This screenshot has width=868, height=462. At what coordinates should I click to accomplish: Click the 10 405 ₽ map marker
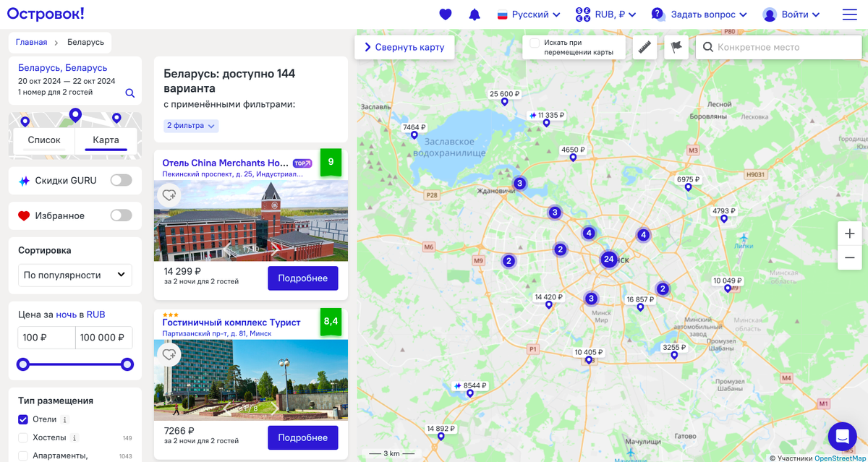[x=589, y=356]
